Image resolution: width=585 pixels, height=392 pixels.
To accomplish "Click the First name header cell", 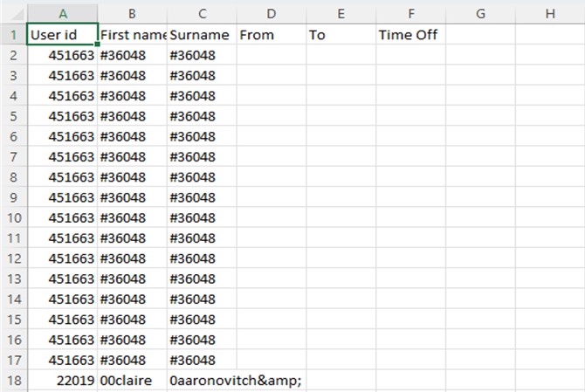I will coord(132,35).
